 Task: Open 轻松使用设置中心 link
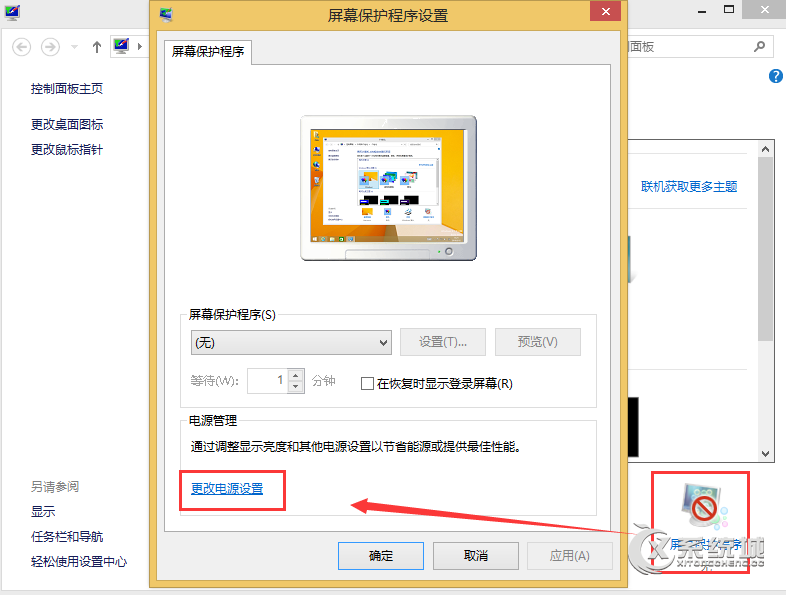point(79,562)
